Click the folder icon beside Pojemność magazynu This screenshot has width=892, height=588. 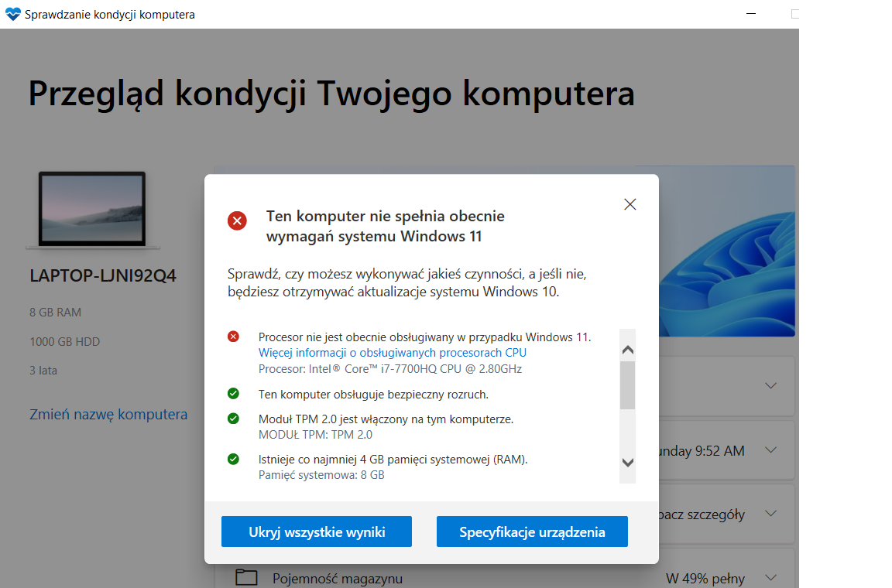pos(246,577)
